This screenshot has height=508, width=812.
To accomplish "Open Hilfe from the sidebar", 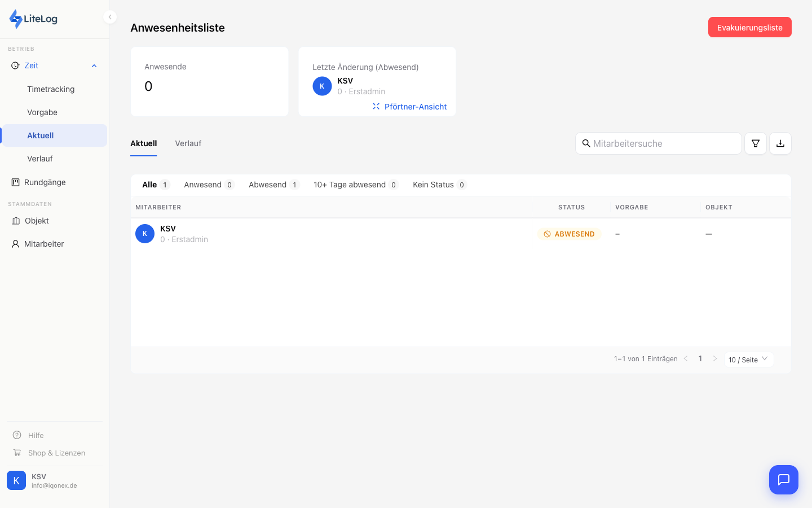I will click(x=36, y=435).
